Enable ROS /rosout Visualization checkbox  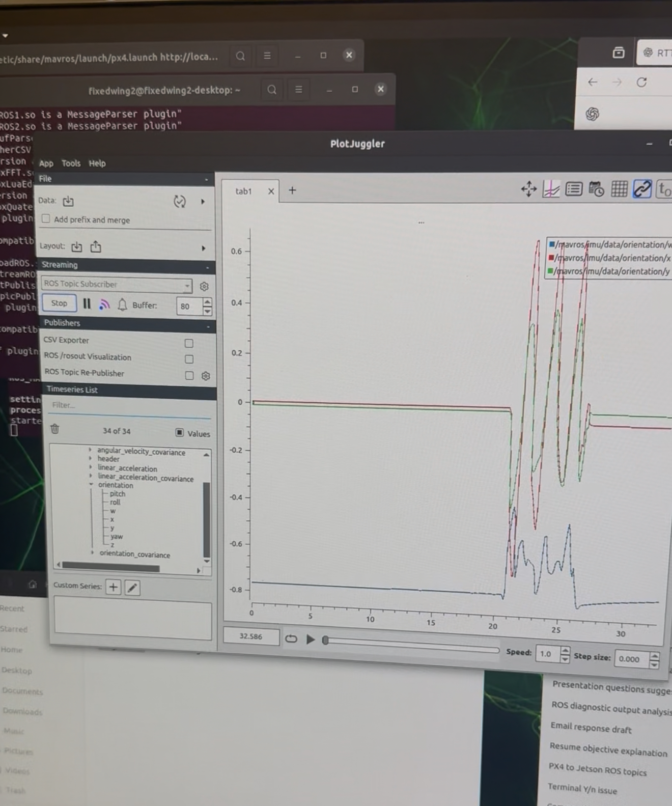pos(189,359)
